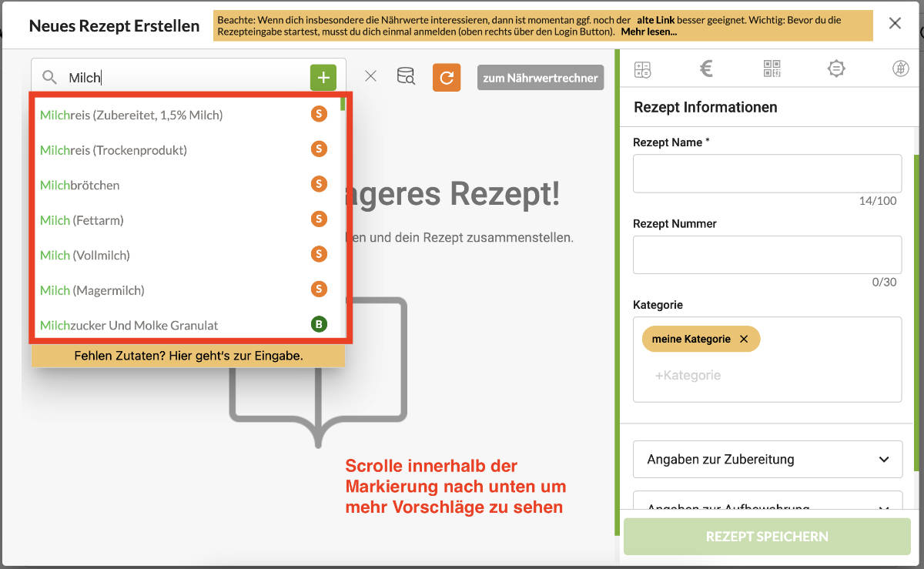Remove the 'meine Kategorie' tag
This screenshot has height=569, width=924.
744,339
